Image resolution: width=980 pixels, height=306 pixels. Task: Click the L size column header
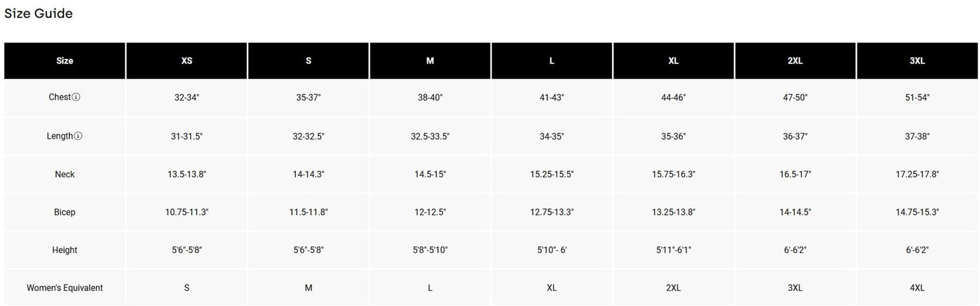(552, 61)
